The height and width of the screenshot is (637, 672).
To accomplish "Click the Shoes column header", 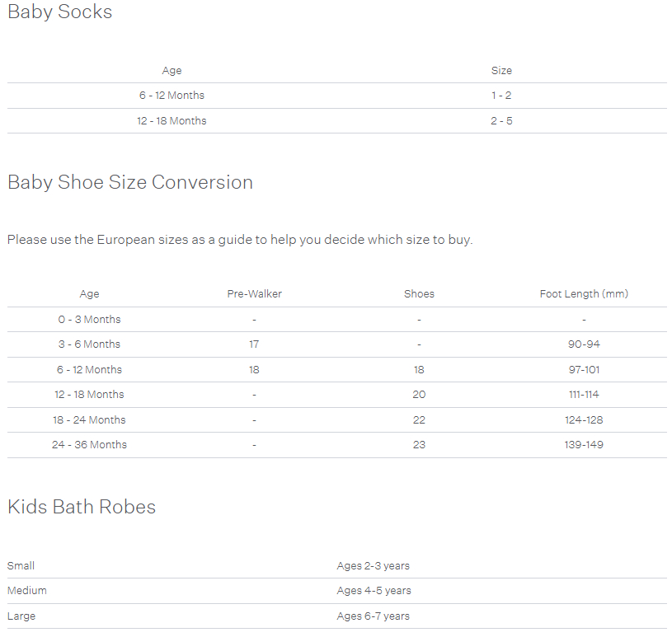I will pyautogui.click(x=419, y=294).
